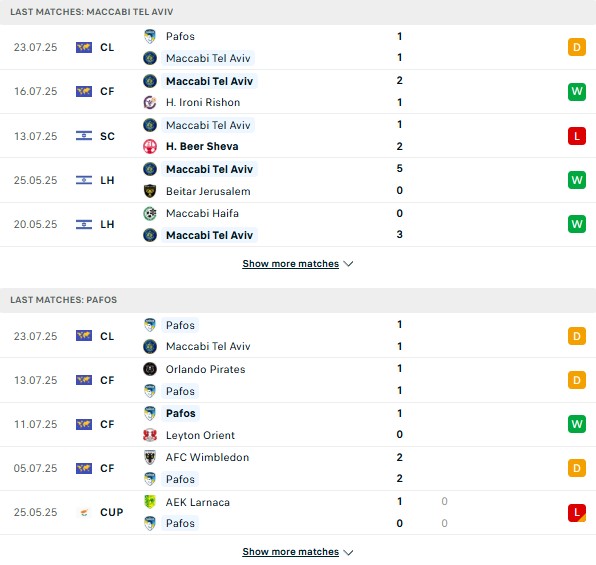Open the orange D badge for Orlando Pirates match
This screenshot has width=596, height=565.
(577, 380)
